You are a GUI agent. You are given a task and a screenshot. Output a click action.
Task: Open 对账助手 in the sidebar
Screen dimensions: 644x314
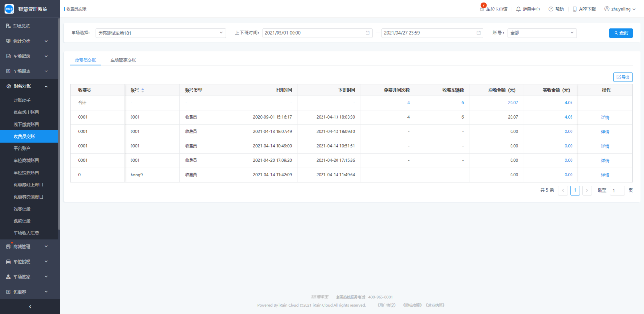click(x=22, y=100)
